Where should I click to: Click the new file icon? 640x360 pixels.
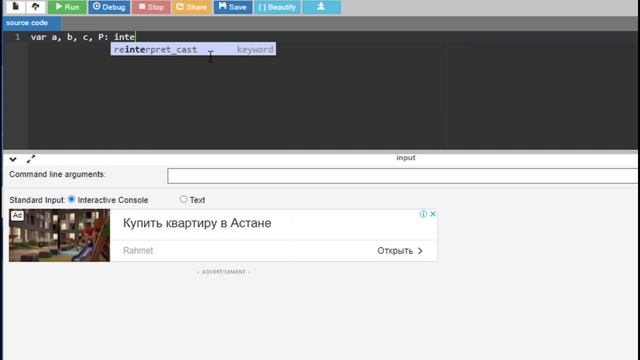click(x=16, y=7)
